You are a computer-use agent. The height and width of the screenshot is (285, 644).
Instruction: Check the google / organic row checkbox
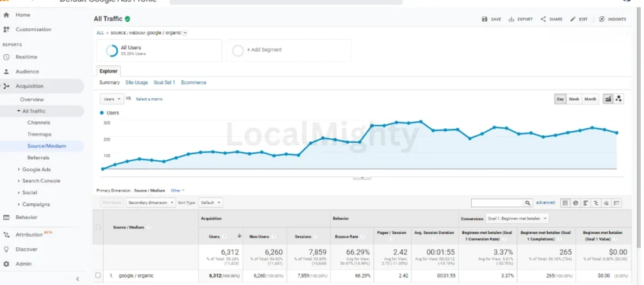point(97,276)
